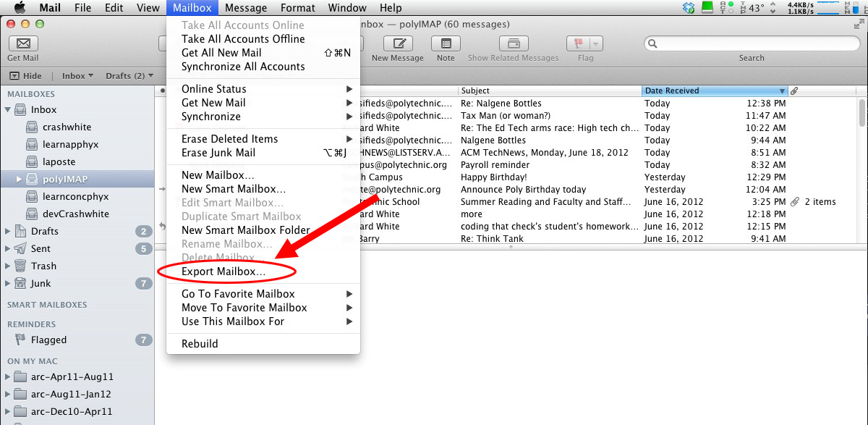
Task: Click the learnconcphyx mailbox icon
Action: coord(31,196)
